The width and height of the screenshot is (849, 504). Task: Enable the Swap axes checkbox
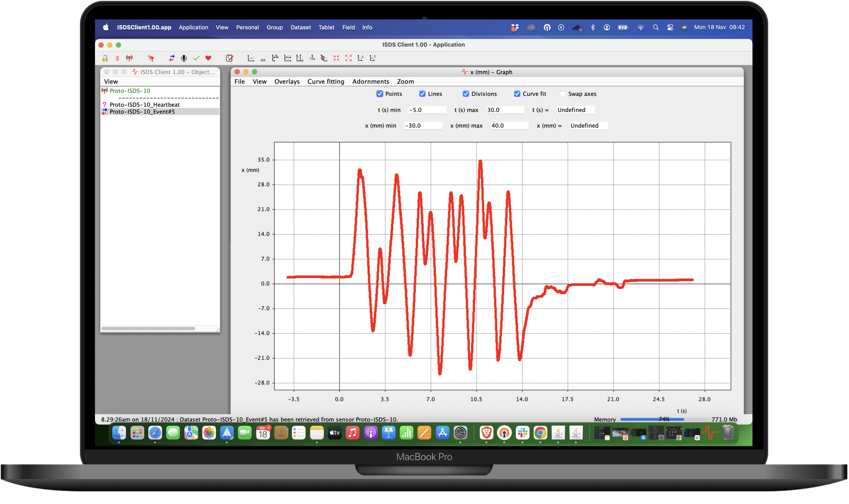pos(562,94)
